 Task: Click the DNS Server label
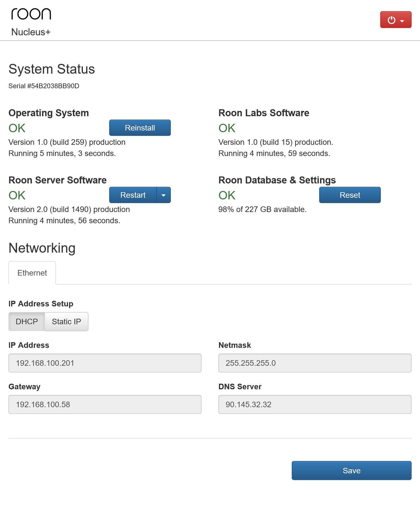240,387
